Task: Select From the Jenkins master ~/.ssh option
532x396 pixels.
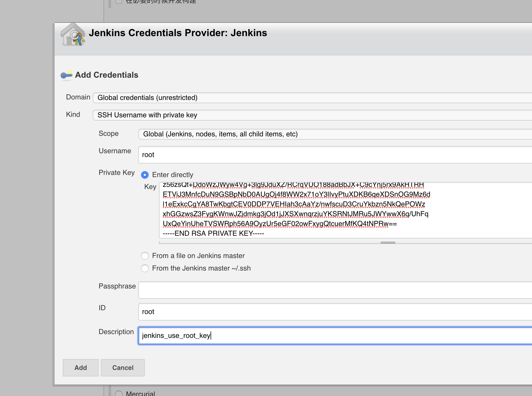Action: pos(145,268)
